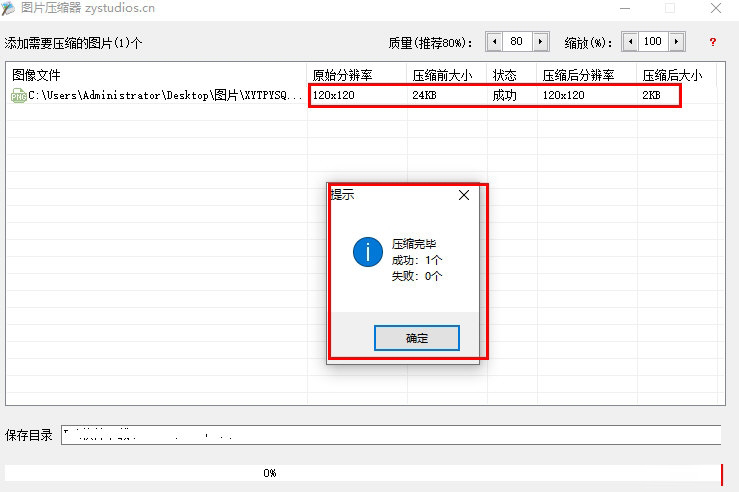Decrease the 质量 value with its left arrow
Screen dimensions: 739x492
(494, 41)
